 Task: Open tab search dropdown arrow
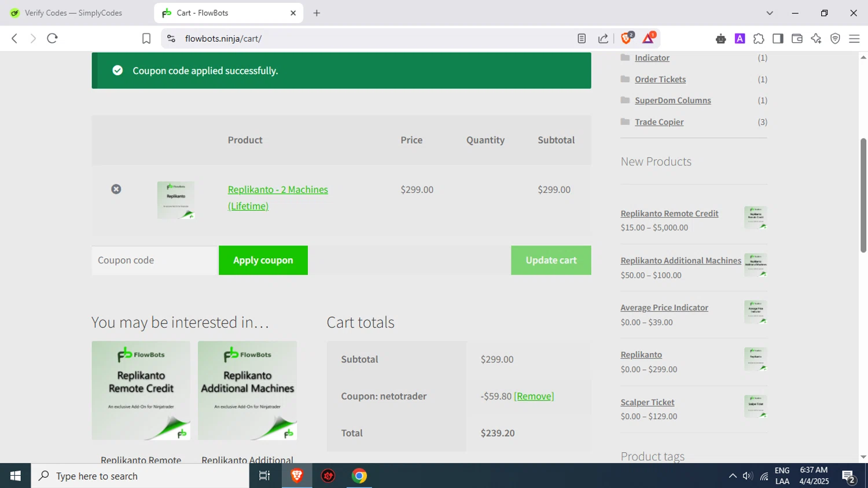click(x=770, y=13)
